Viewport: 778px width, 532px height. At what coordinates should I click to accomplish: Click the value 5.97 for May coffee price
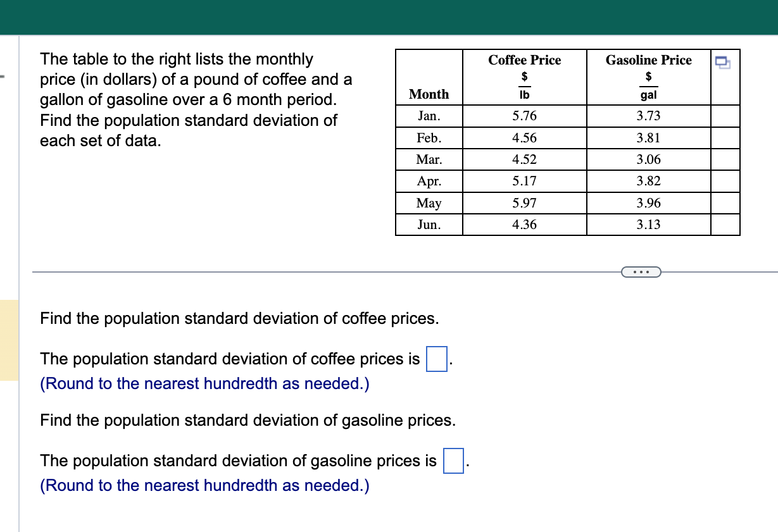coord(524,203)
